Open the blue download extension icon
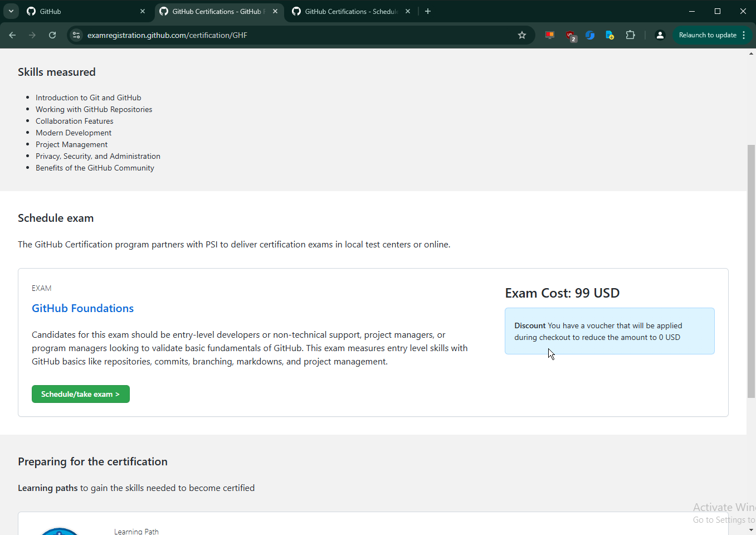The width and height of the screenshot is (756, 535). (x=610, y=35)
